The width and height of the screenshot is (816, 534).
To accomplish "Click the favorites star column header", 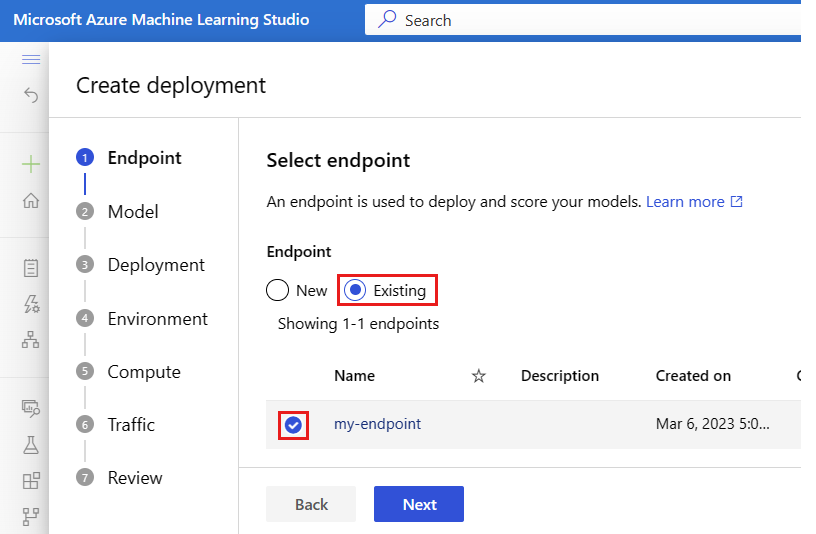I will [479, 376].
